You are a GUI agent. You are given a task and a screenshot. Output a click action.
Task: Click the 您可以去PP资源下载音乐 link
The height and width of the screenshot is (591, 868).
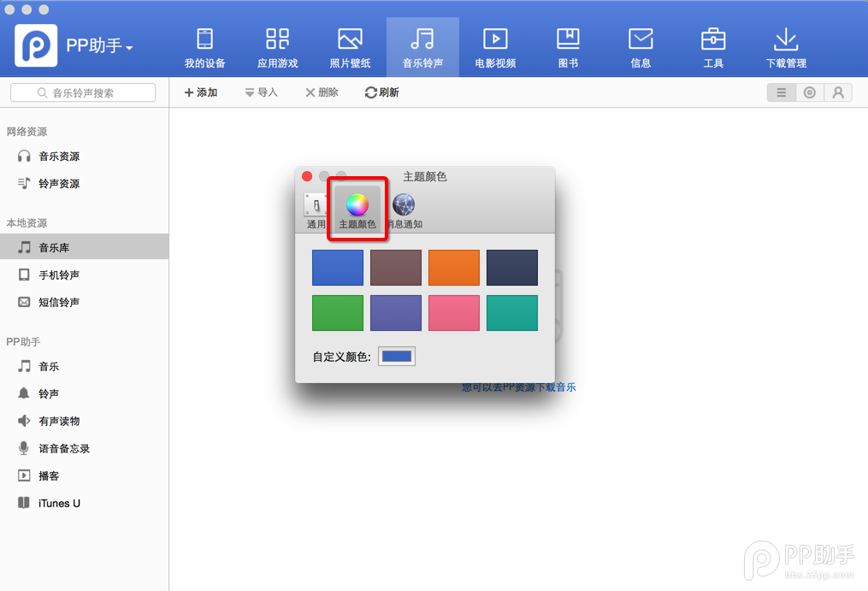coord(519,387)
